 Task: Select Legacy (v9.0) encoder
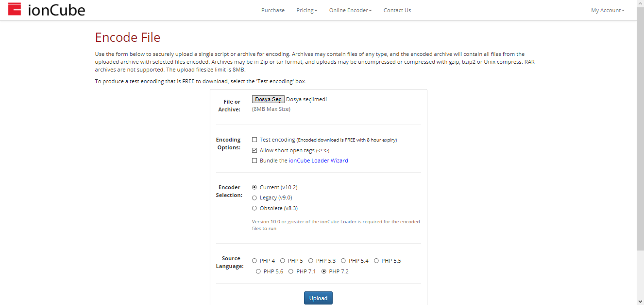[x=254, y=198]
